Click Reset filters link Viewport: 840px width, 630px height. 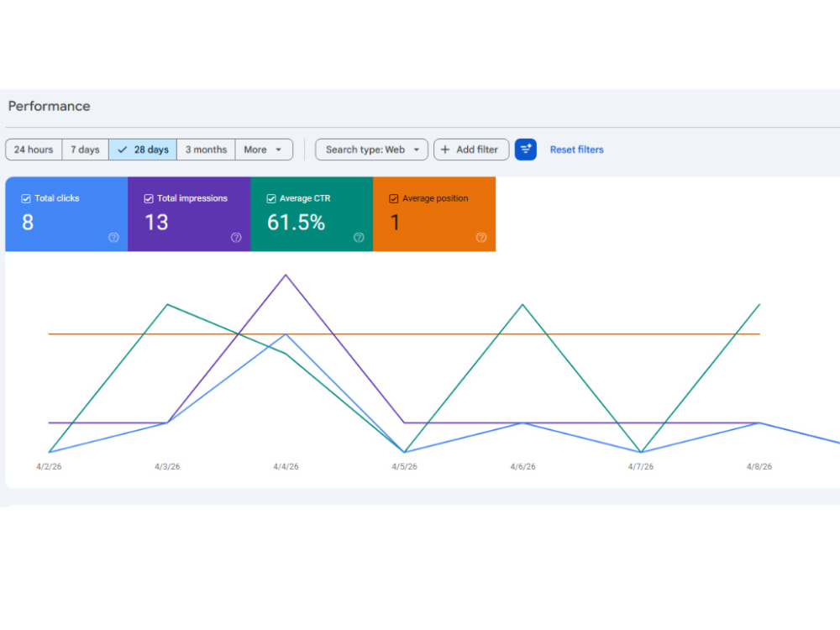coord(576,150)
